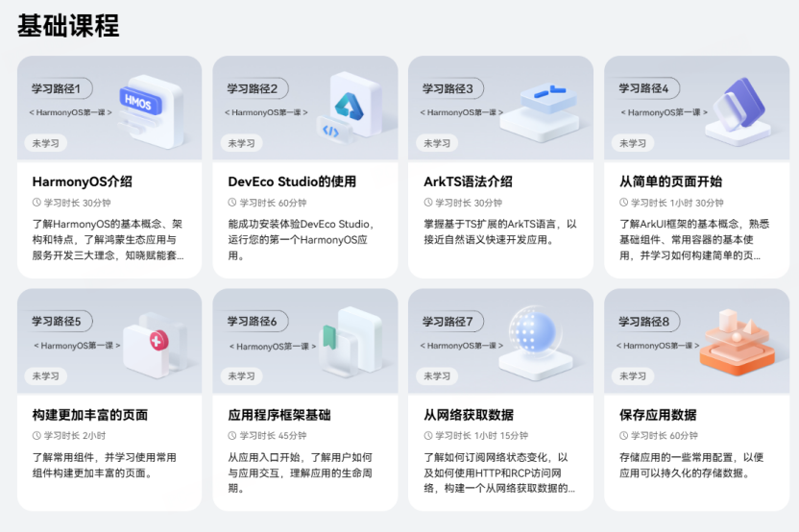Click clock icon in 保存应用数据 card
This screenshot has width=799, height=532.
tap(623, 435)
